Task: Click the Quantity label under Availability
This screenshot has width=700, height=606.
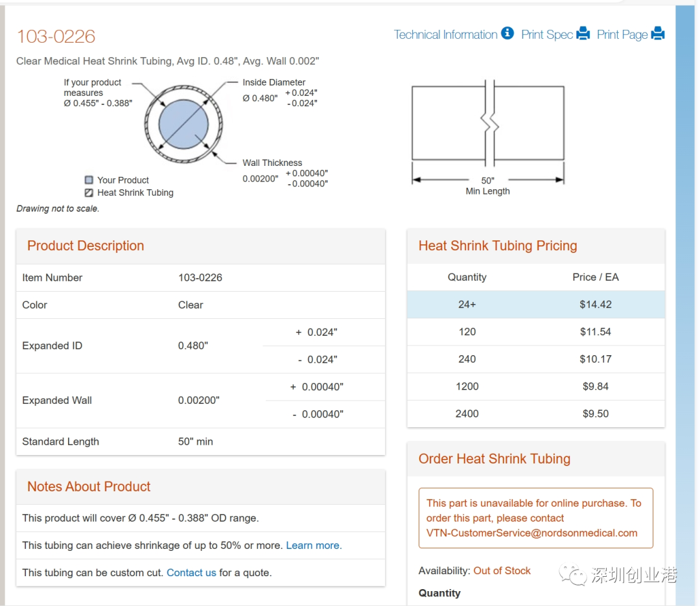Action: click(439, 593)
